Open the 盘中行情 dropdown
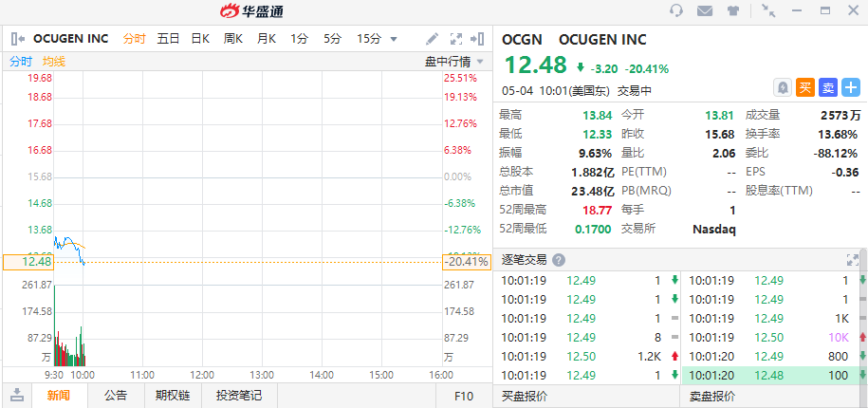The image size is (868, 408). click(x=454, y=61)
